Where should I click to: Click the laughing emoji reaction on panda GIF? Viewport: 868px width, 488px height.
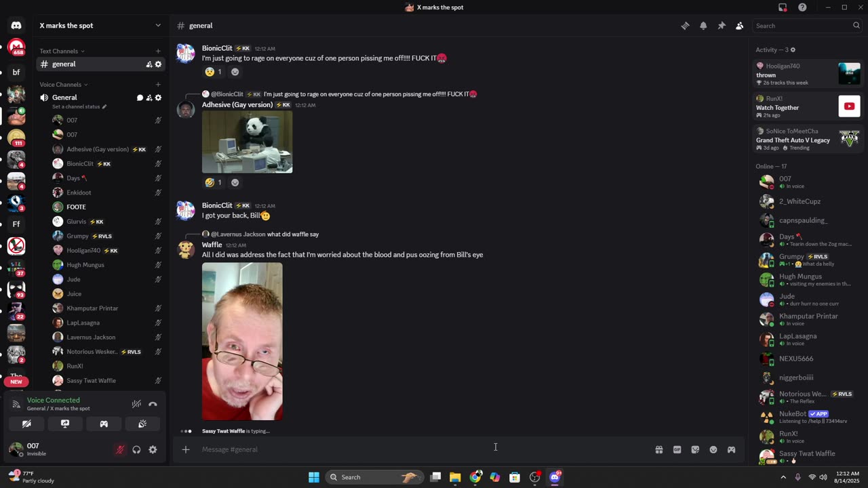click(x=214, y=182)
